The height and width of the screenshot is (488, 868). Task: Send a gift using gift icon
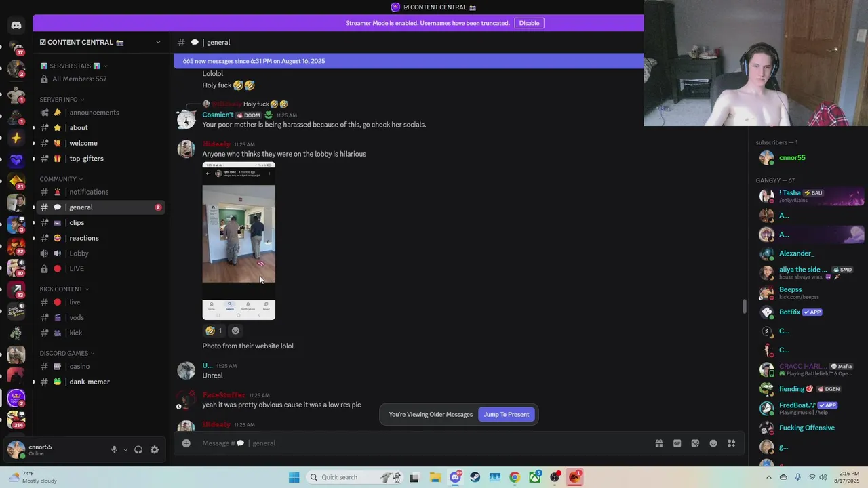coord(658,443)
